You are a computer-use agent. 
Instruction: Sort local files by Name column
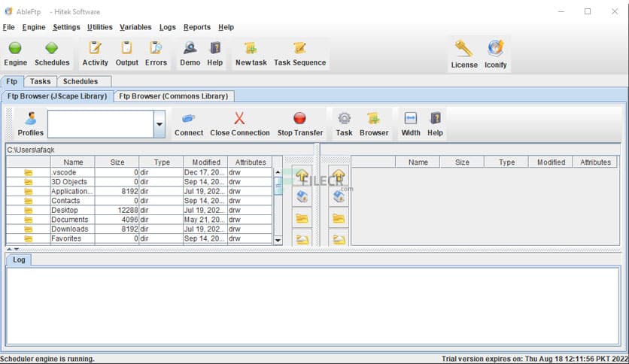click(x=73, y=162)
